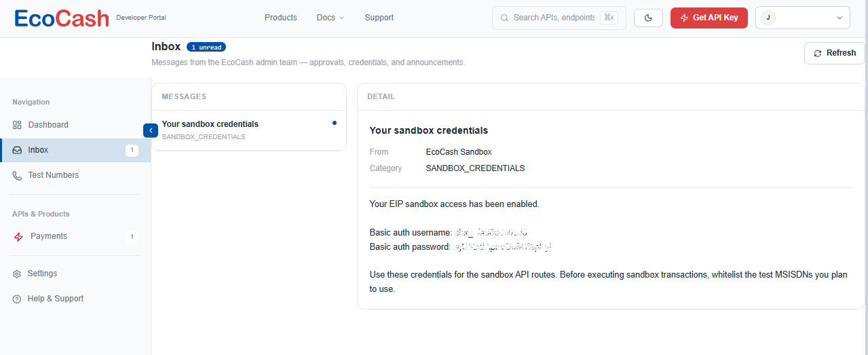The height and width of the screenshot is (355, 868).
Task: Open Help & Support link
Action: (x=75, y=299)
